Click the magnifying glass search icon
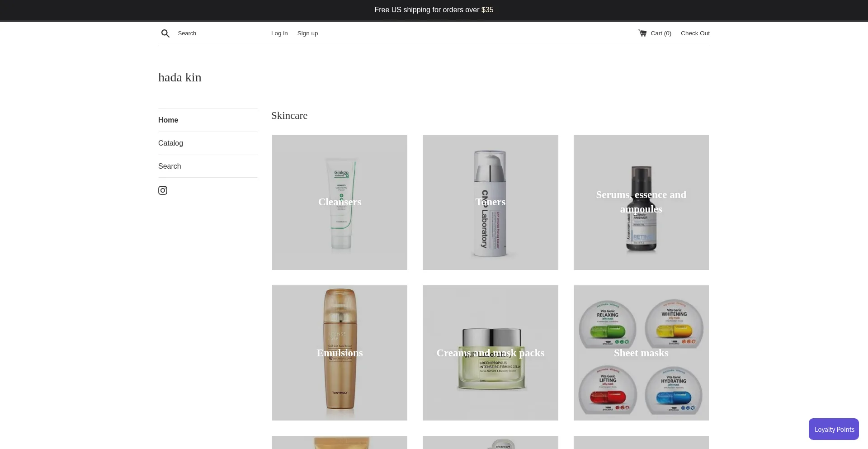 click(x=165, y=33)
